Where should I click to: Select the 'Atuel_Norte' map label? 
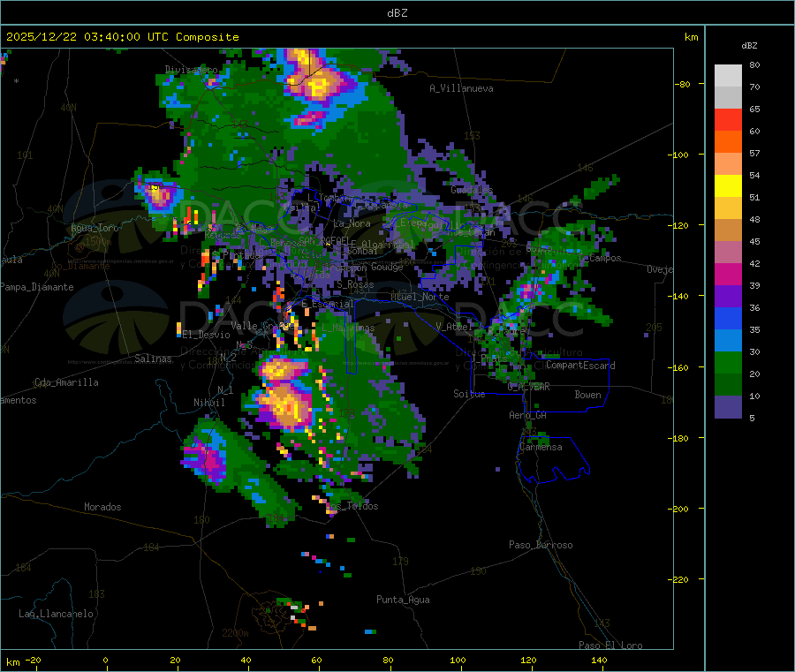click(x=420, y=297)
